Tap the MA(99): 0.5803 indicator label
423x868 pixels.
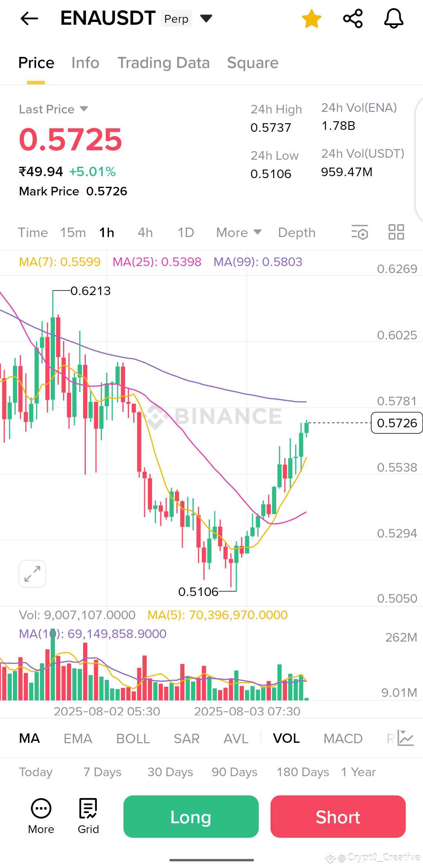point(258,262)
